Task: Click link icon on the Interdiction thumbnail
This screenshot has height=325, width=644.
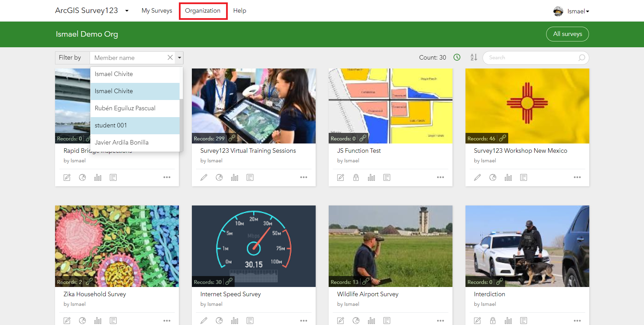Action: [x=500, y=282]
